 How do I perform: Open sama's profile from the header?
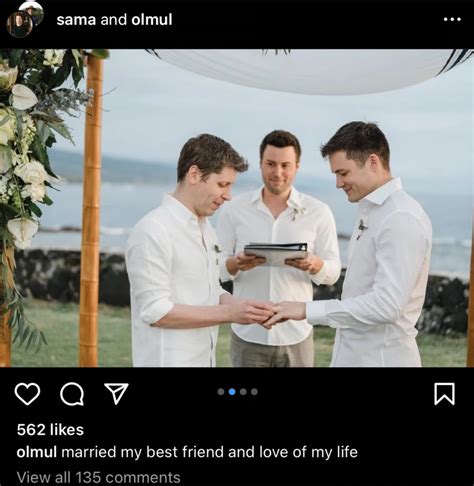click(76, 20)
